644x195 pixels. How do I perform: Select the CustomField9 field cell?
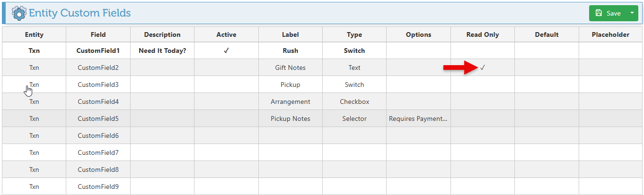[x=98, y=187]
